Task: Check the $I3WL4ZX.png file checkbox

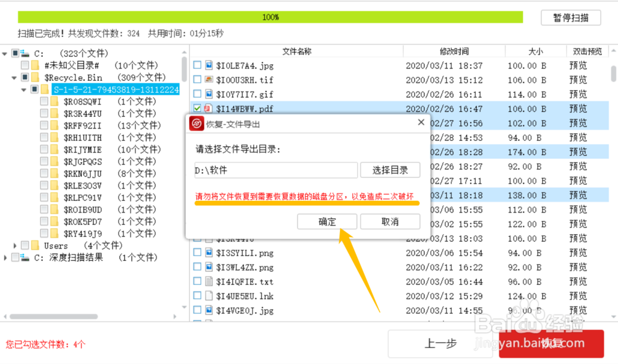Action: [x=197, y=267]
